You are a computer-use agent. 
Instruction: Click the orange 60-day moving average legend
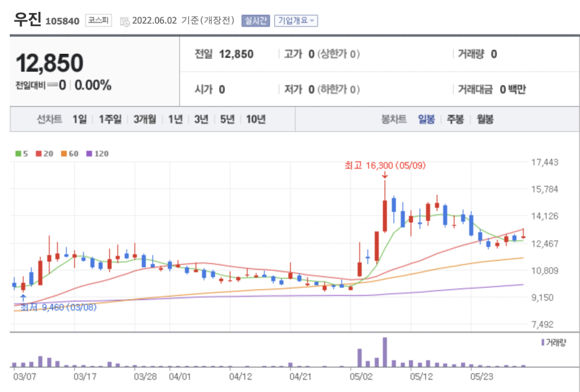click(70, 154)
